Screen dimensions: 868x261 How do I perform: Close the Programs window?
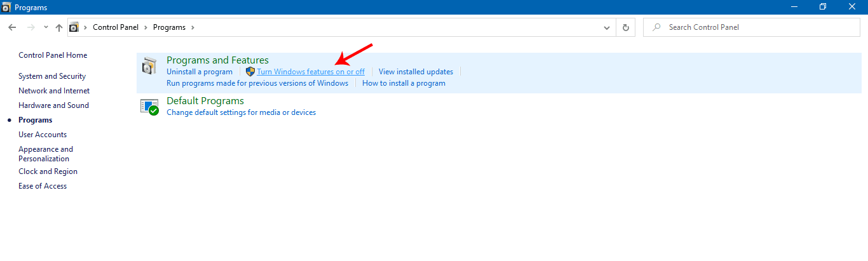[852, 7]
